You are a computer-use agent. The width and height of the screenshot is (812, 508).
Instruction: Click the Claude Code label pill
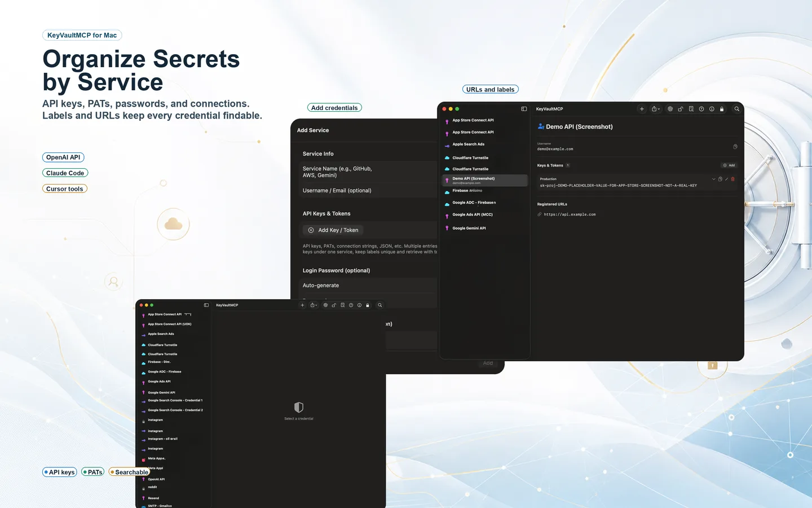[x=65, y=173]
